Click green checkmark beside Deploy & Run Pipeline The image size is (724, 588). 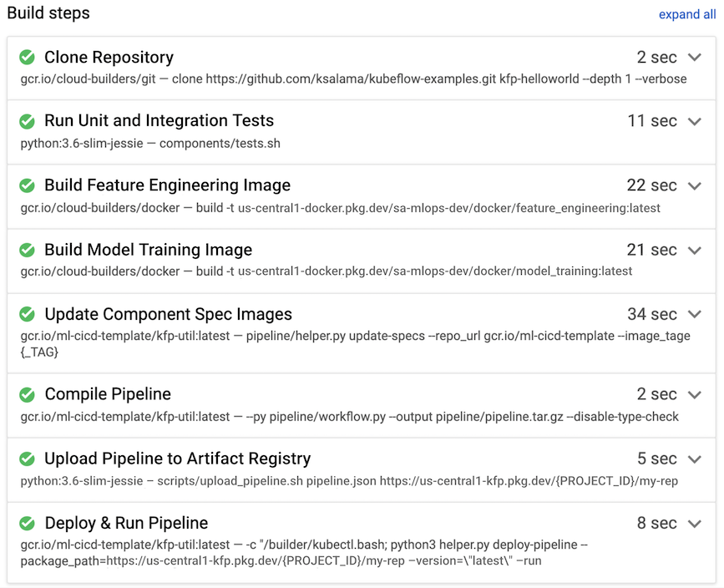click(28, 524)
